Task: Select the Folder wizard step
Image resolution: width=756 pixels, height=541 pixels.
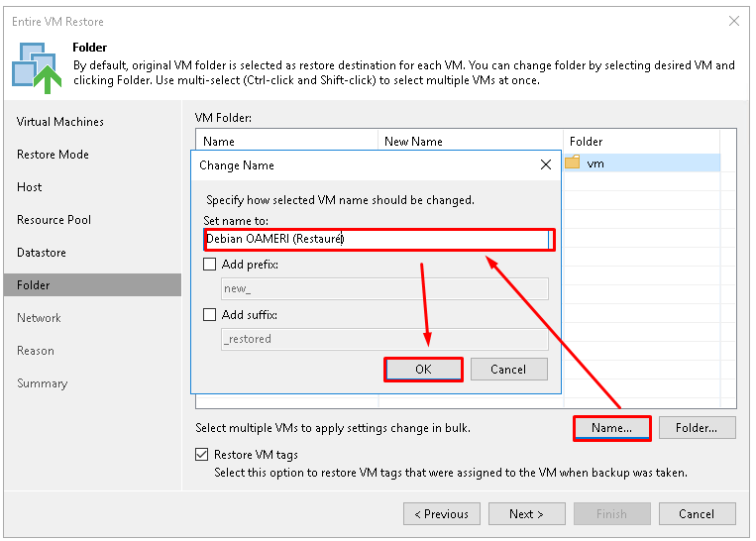Action: pos(92,285)
